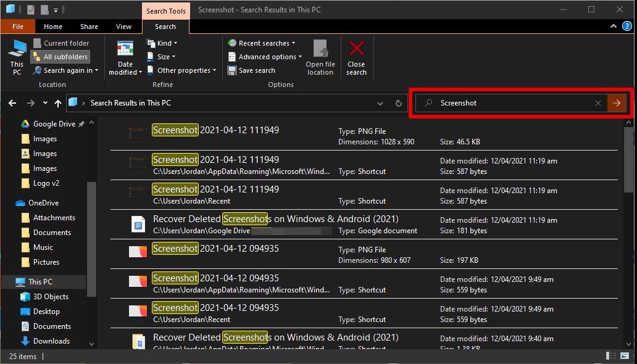The width and height of the screenshot is (637, 364).
Task: Submit the search with the arrow icon
Action: click(x=617, y=103)
